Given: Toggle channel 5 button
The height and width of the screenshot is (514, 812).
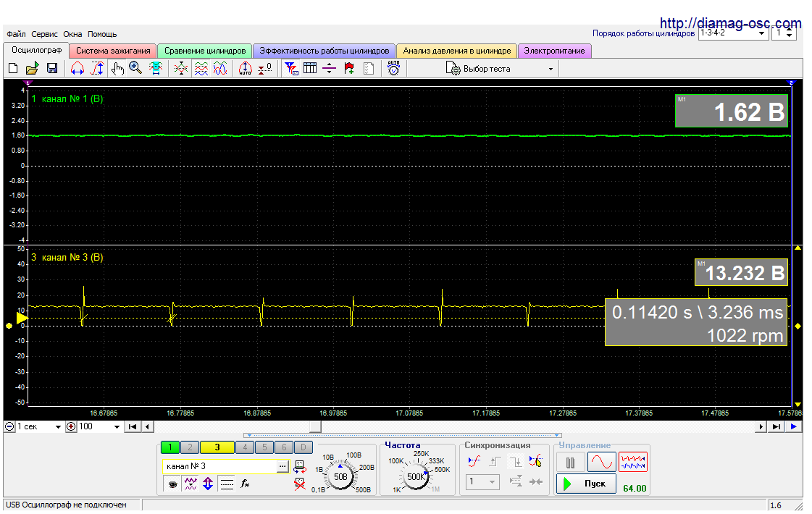Looking at the screenshot, I should 264,447.
